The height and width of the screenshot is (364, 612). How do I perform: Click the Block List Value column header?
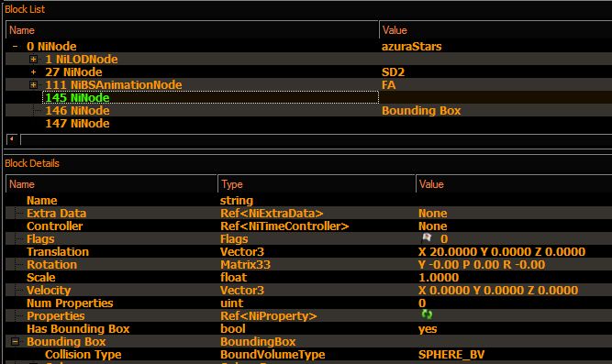point(495,30)
